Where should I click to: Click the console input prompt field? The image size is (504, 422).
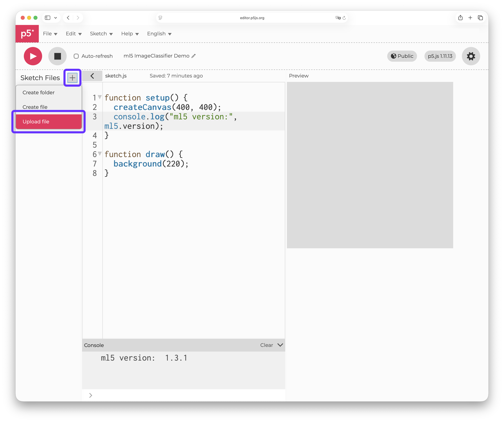(x=184, y=395)
